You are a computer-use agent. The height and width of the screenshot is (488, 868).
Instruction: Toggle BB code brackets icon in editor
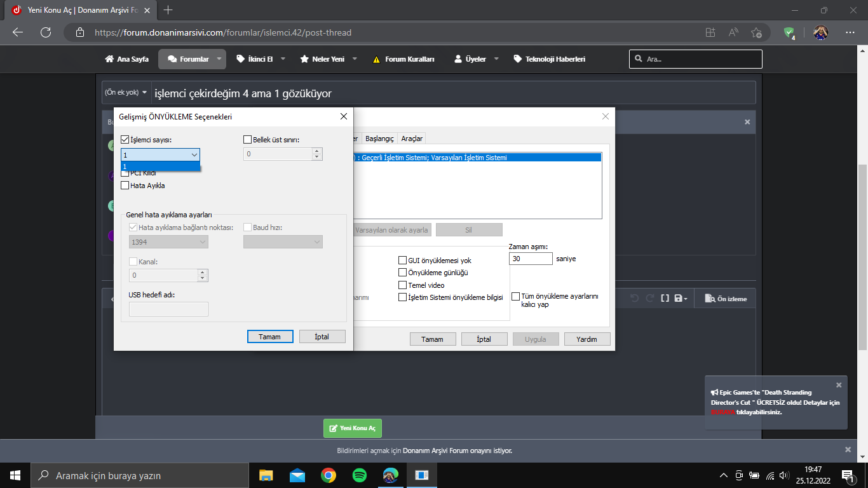[665, 298]
